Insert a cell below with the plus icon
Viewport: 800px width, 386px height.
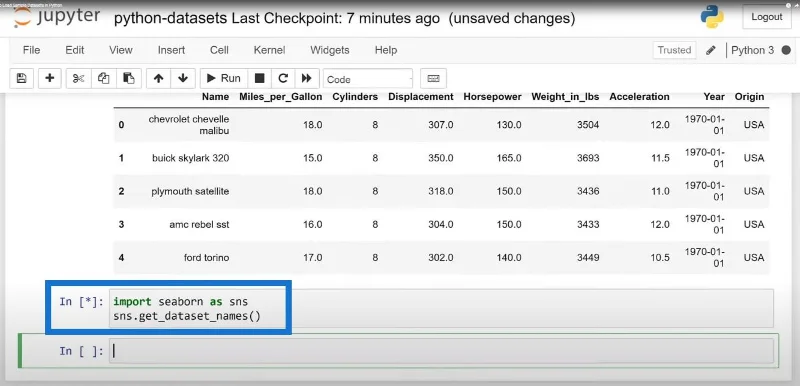coord(49,79)
